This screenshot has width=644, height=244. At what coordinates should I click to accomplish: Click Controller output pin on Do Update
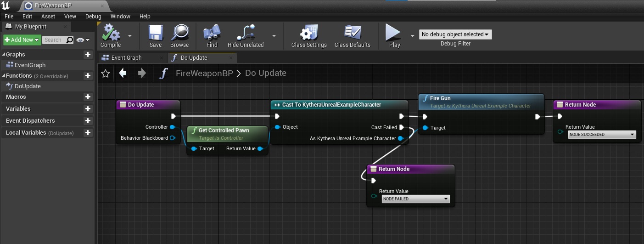pos(173,127)
